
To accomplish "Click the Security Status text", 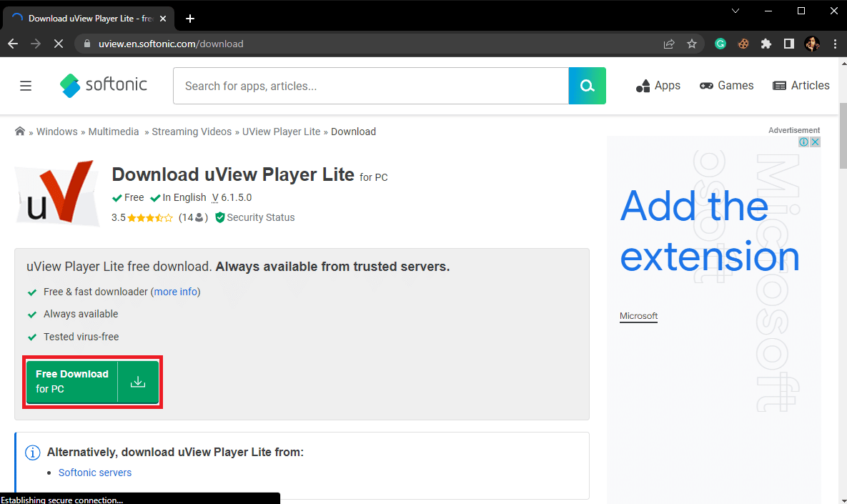I will pos(261,217).
